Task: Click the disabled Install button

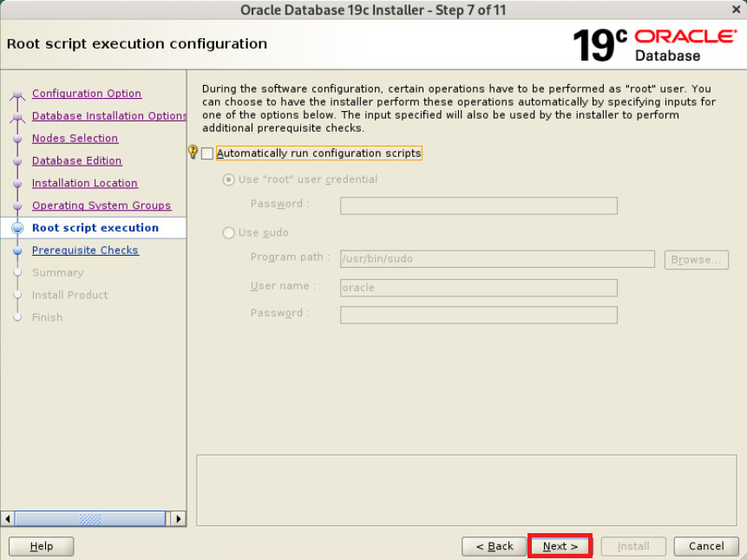Action: pos(633,546)
